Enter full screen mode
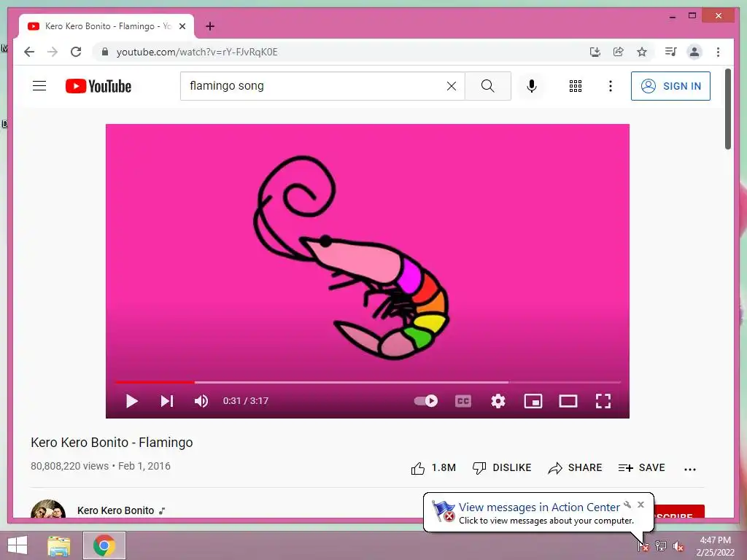Screen dimensions: 747x560 [603, 401]
